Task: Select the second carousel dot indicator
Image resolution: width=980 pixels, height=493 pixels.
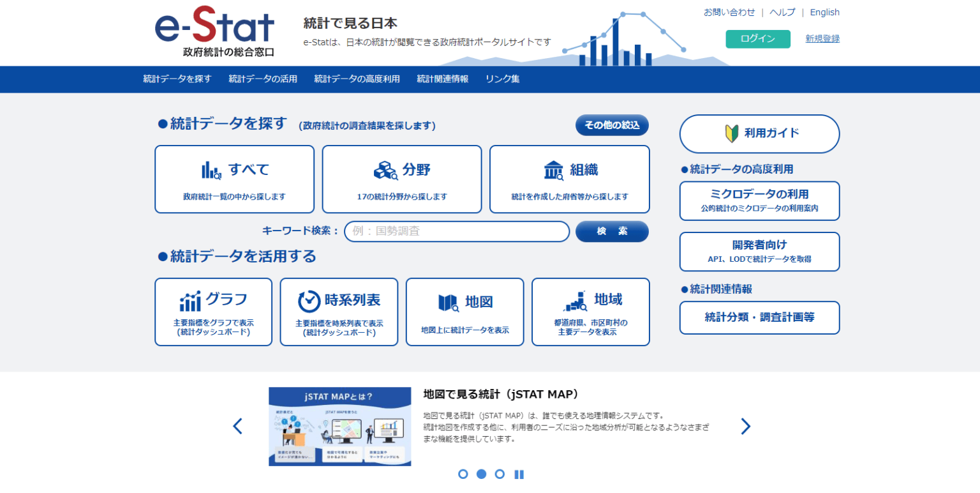Action: [x=482, y=474]
